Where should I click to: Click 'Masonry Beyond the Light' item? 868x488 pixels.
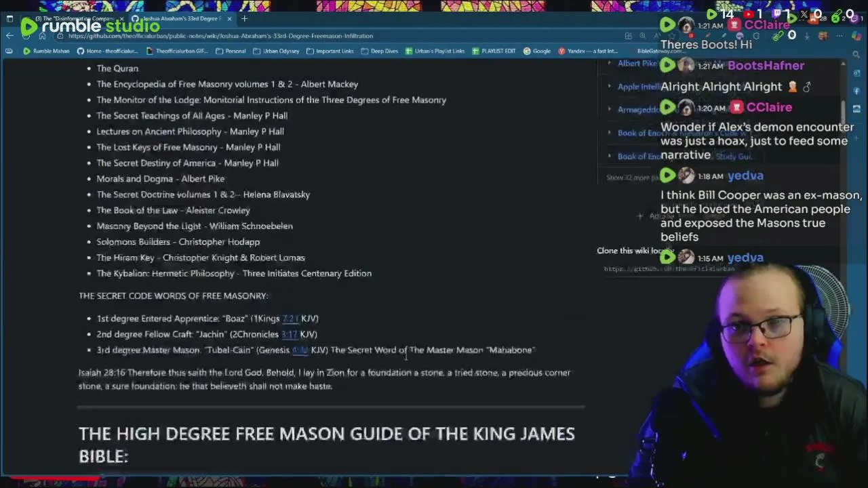coord(195,226)
